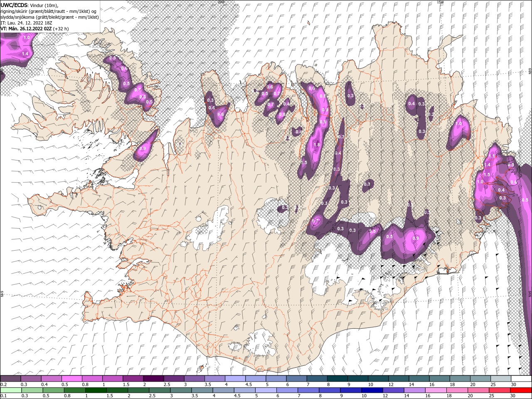
Task: Click the 'UWC/ECDS: Vindur (10m),' title line
Action: click(30, 5)
